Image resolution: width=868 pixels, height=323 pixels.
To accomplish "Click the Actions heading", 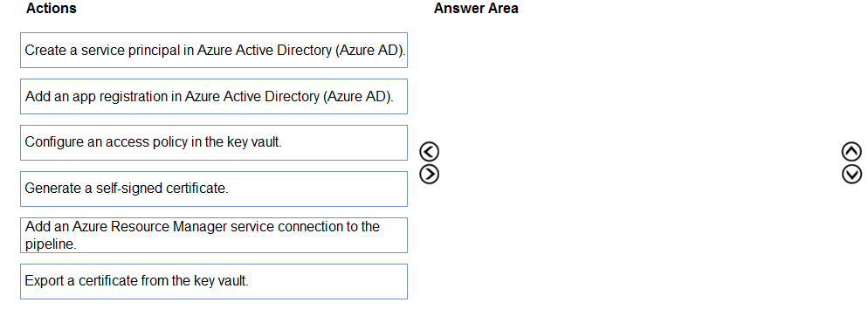I will click(52, 9).
